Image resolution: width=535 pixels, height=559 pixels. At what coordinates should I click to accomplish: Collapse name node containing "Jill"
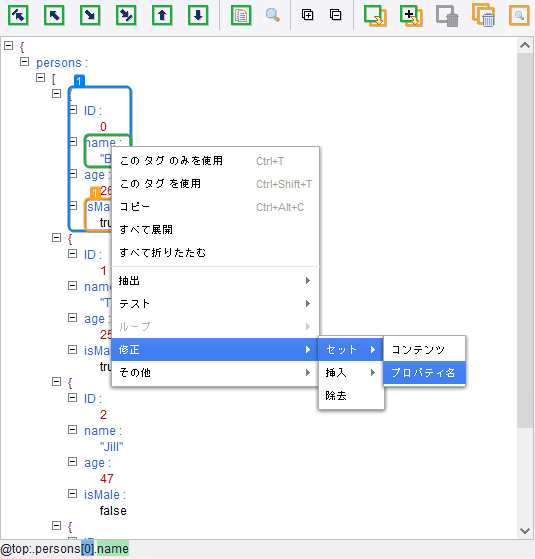pyautogui.click(x=72, y=430)
